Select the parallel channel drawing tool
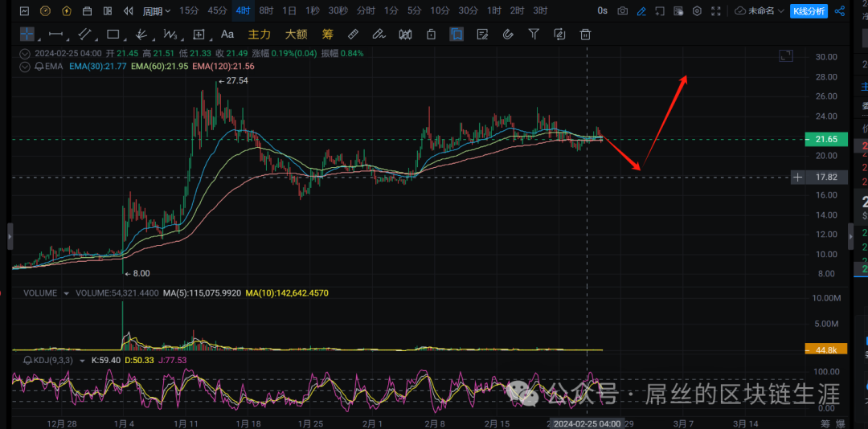Image resolution: width=868 pixels, height=429 pixels. [x=84, y=34]
